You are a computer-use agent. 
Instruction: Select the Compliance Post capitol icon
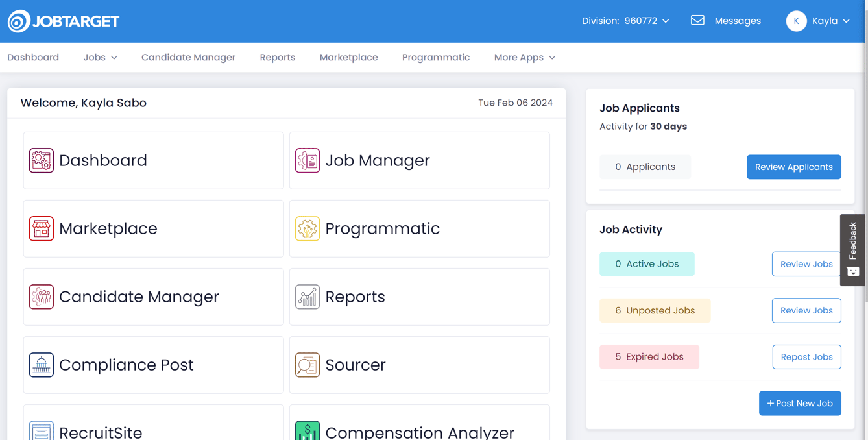click(x=41, y=365)
